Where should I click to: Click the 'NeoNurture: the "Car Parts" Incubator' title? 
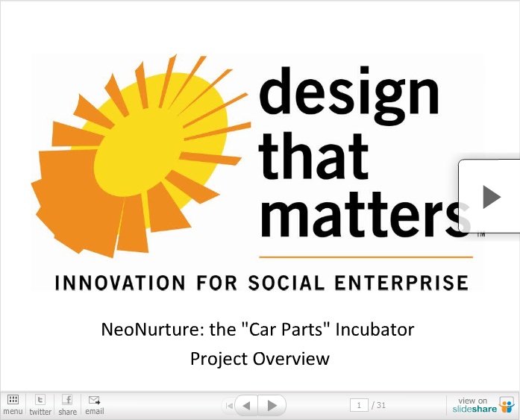pos(257,330)
